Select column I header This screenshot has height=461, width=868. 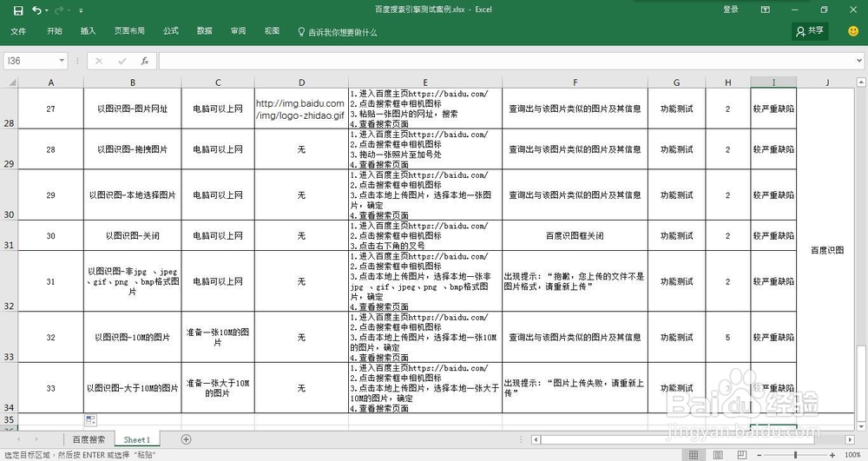tap(773, 82)
